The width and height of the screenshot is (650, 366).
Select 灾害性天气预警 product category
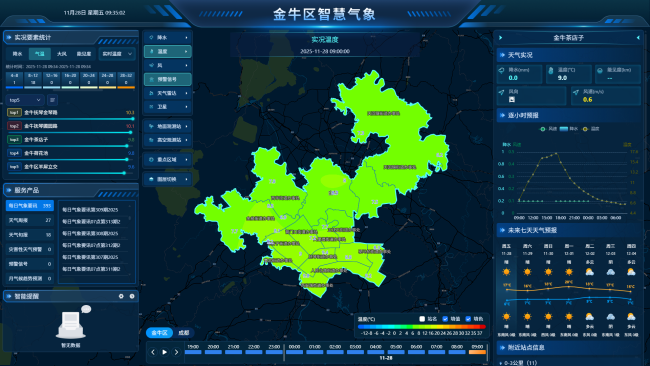tap(30, 250)
